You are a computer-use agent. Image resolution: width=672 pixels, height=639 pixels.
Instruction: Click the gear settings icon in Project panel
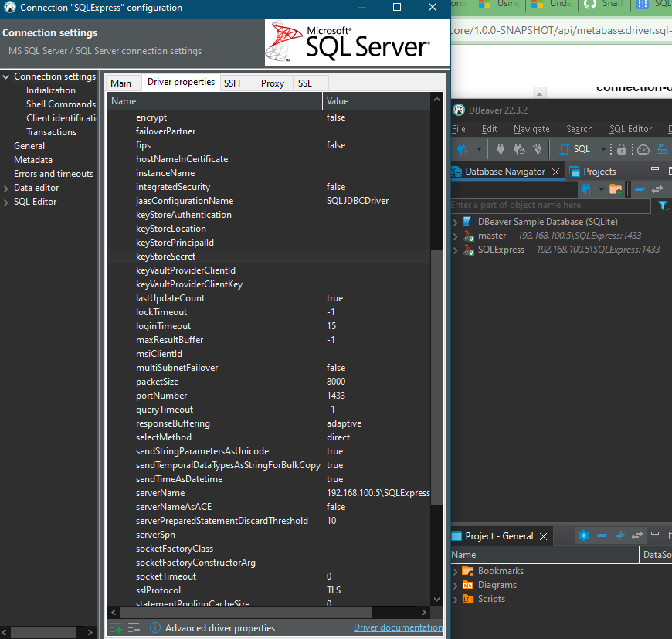pyautogui.click(x=584, y=535)
